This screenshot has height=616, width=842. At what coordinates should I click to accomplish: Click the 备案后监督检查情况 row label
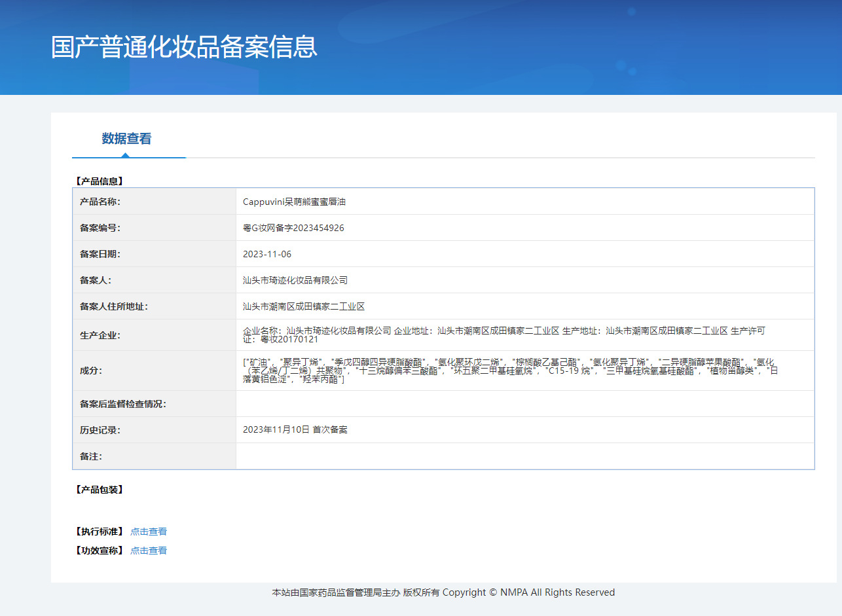click(x=123, y=404)
